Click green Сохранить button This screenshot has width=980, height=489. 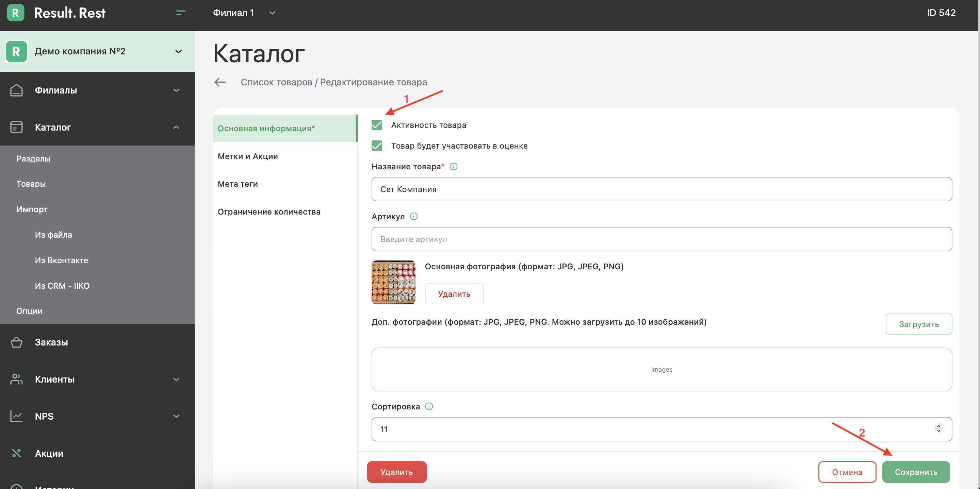(915, 472)
